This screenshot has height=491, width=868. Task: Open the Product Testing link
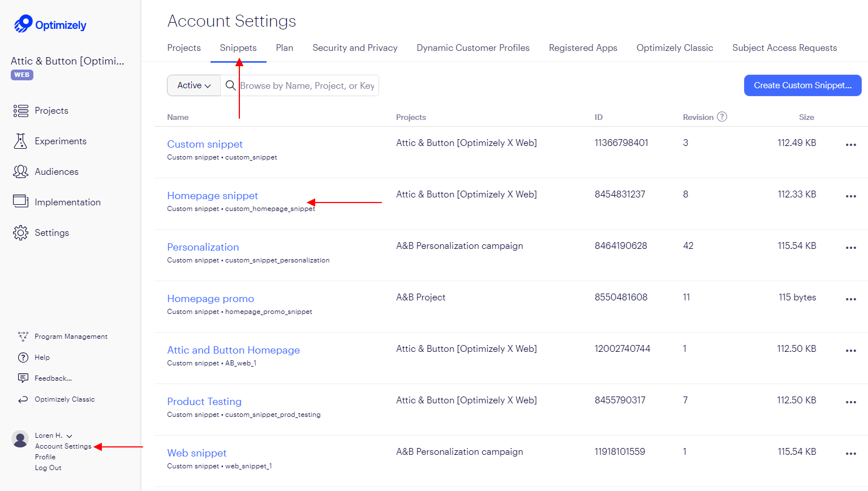204,402
